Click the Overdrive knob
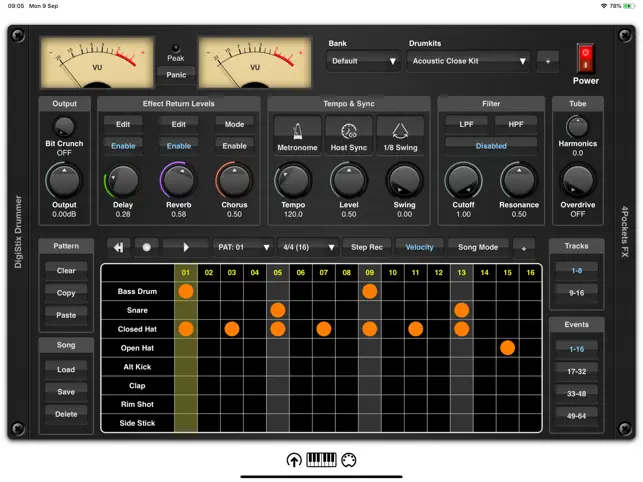Screen dimensions: 643x482 click(577, 180)
